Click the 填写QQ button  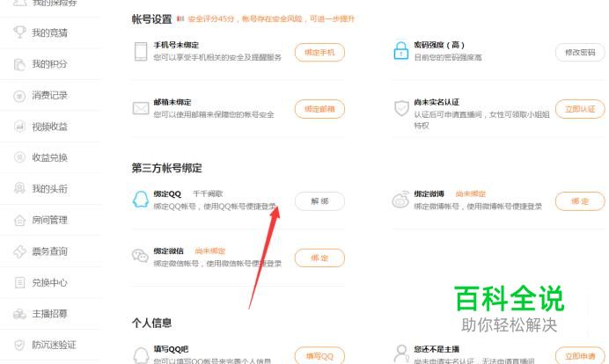coord(319,355)
